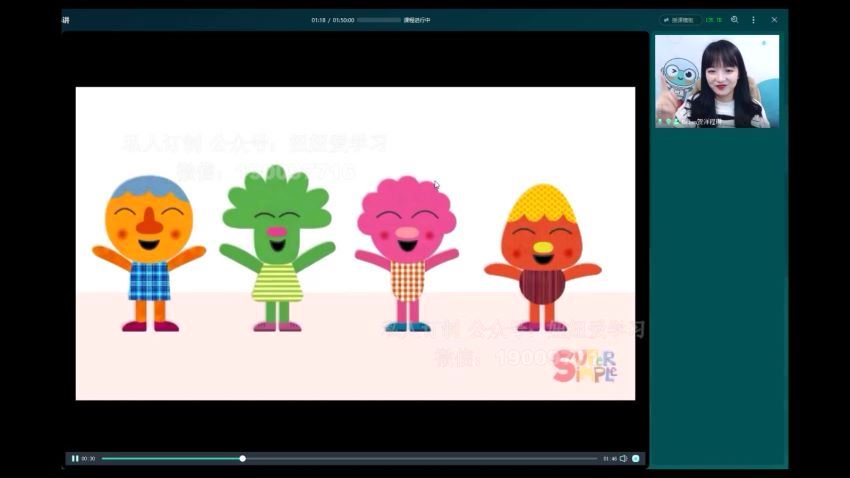The width and height of the screenshot is (850, 478).
Task: Close the classroom window
Action: click(774, 20)
